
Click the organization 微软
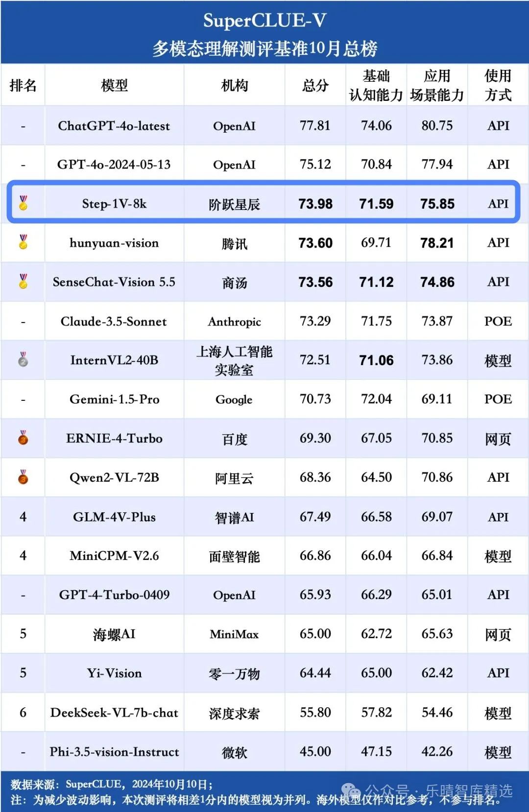[x=234, y=752]
